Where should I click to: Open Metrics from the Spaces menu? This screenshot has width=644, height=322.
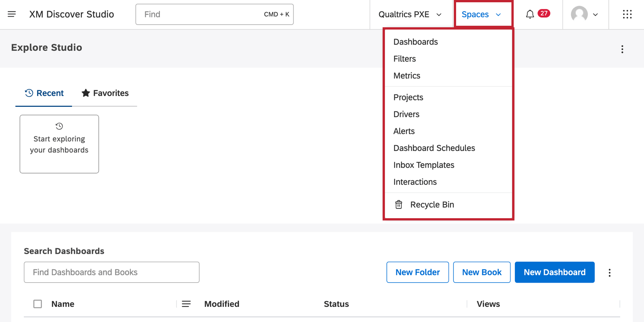coord(407,76)
